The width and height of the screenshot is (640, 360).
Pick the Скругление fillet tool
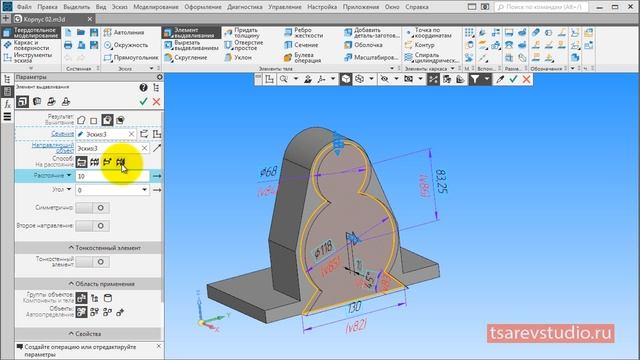186,58
